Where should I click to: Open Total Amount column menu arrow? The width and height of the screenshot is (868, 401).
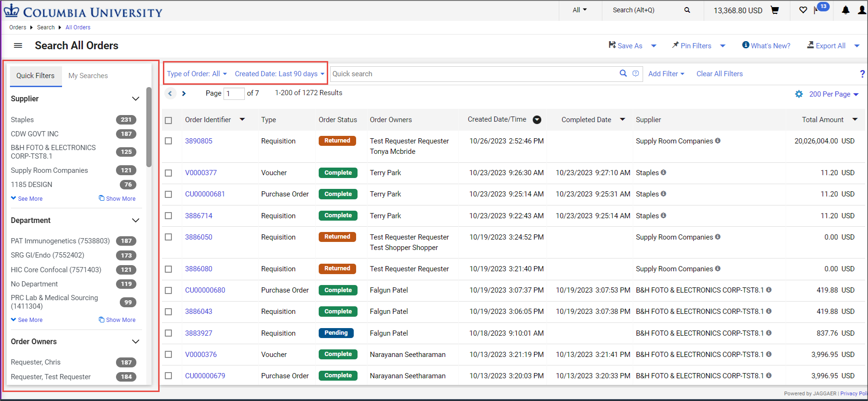pos(855,120)
